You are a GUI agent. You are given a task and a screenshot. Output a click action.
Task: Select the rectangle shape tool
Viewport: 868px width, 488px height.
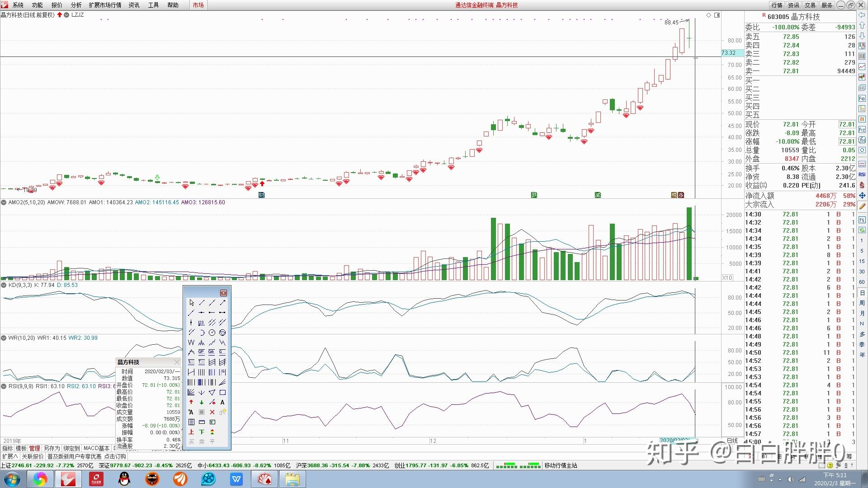tap(222, 392)
